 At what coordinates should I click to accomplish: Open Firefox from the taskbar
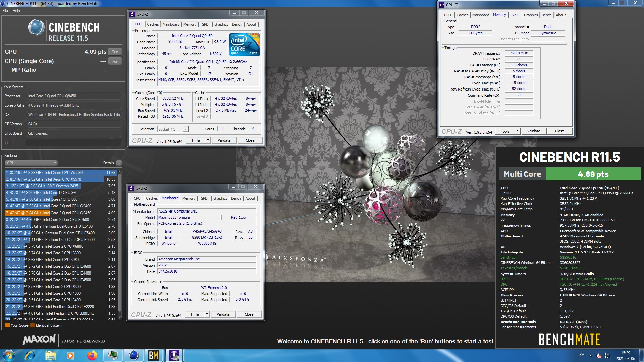coord(92,355)
